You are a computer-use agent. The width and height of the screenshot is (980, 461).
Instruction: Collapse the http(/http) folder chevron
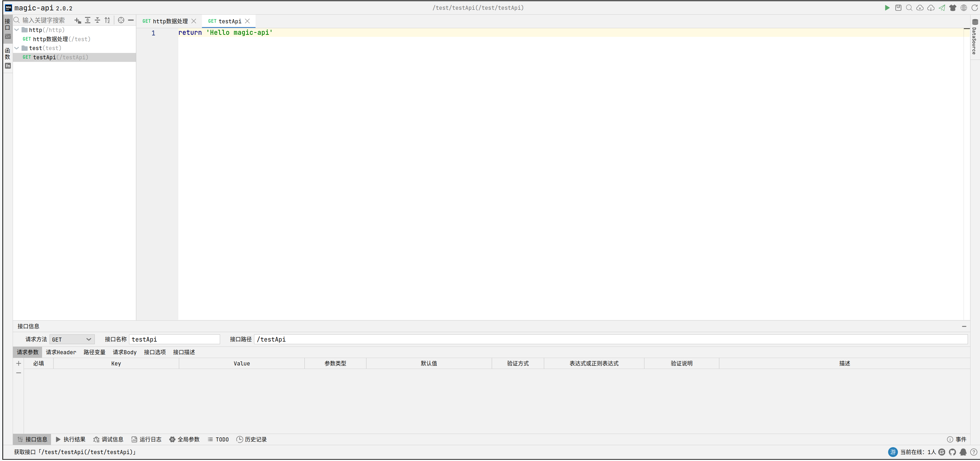(x=17, y=30)
